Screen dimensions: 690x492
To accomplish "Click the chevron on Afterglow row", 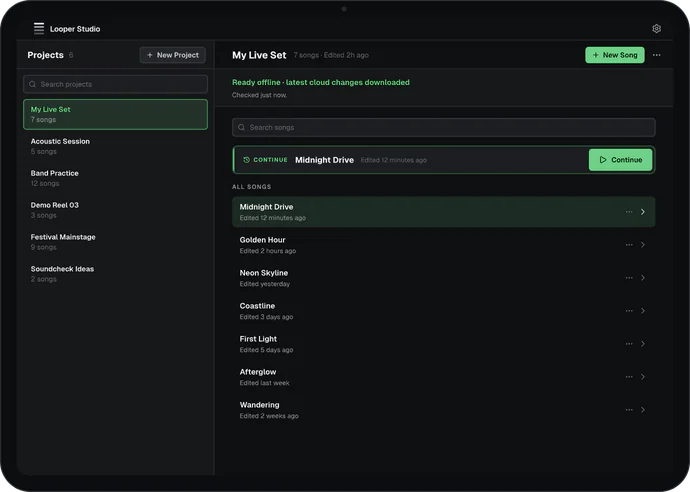I will click(x=643, y=377).
